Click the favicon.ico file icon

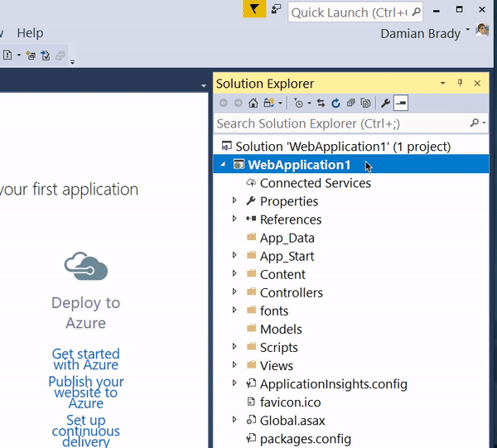pos(251,402)
